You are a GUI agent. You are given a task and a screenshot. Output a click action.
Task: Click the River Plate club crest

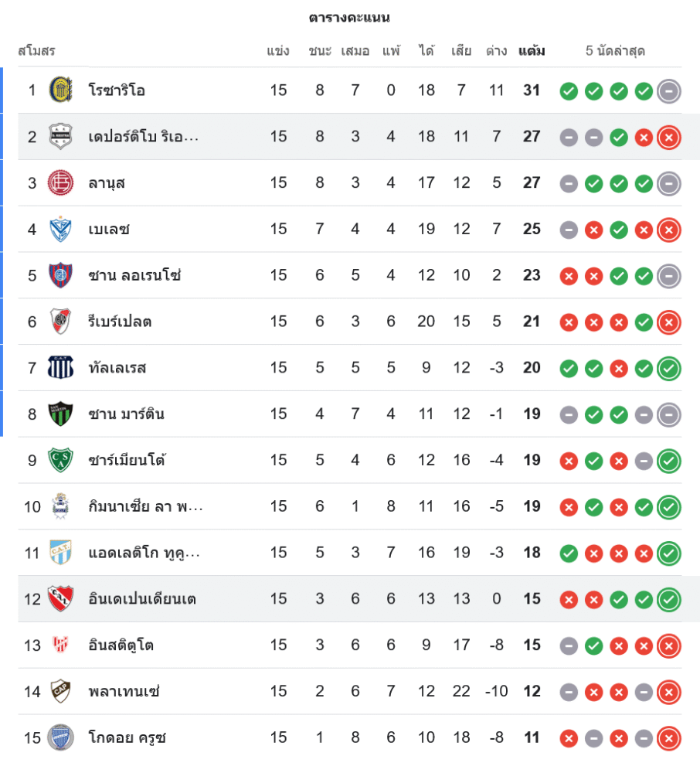pos(60,322)
